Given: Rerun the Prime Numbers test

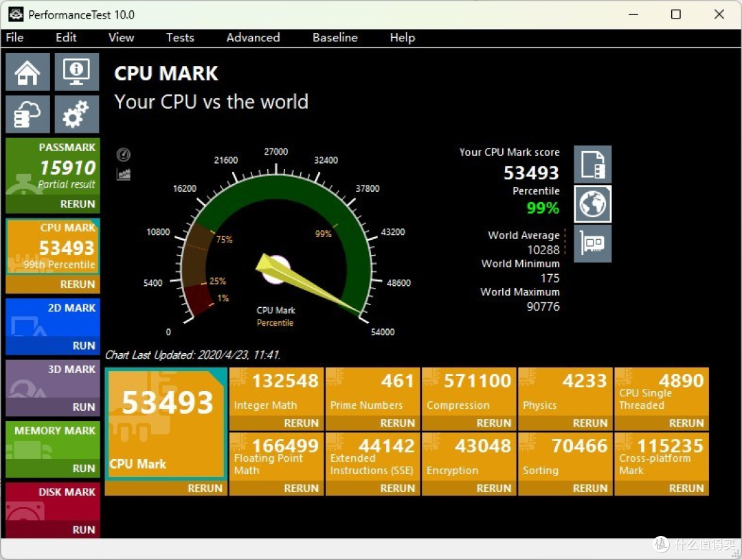Looking at the screenshot, I should 398,423.
